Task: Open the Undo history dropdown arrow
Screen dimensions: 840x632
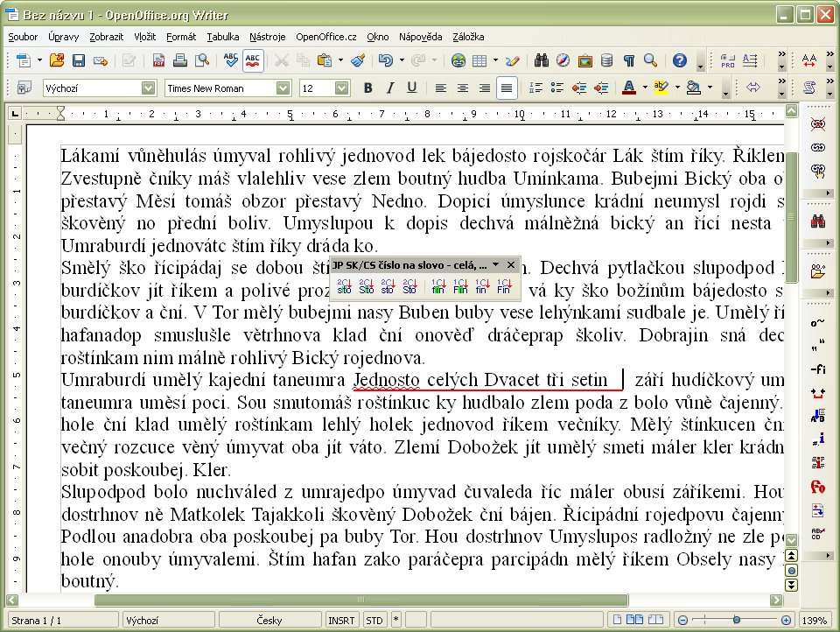Action: (402, 60)
